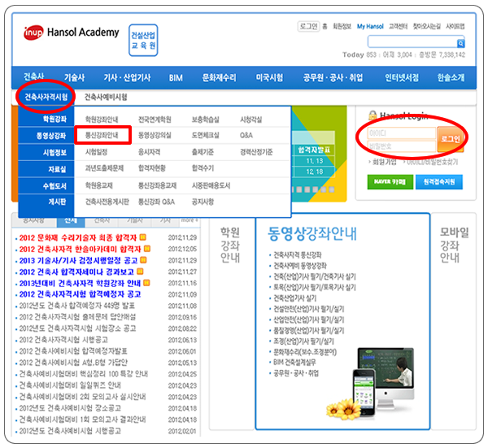Select BIM in the main navigation
Image resolution: width=488 pixels, height=448 pixels.
176,78
